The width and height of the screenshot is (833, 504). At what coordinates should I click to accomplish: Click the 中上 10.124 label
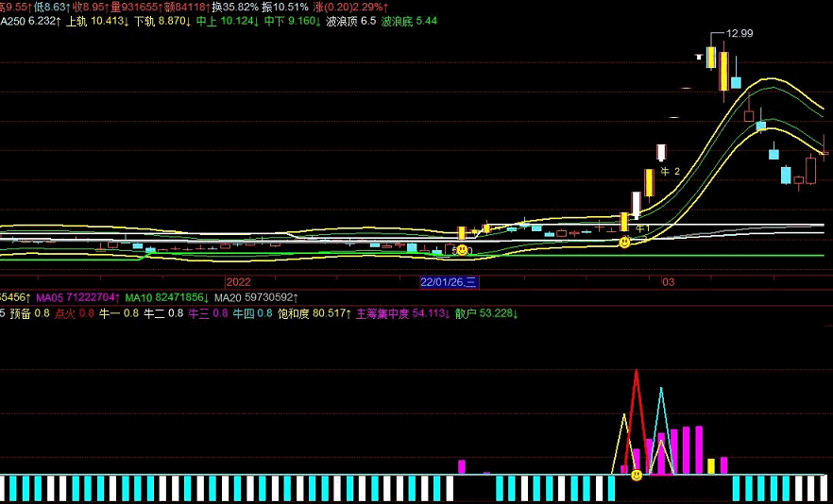click(228, 22)
